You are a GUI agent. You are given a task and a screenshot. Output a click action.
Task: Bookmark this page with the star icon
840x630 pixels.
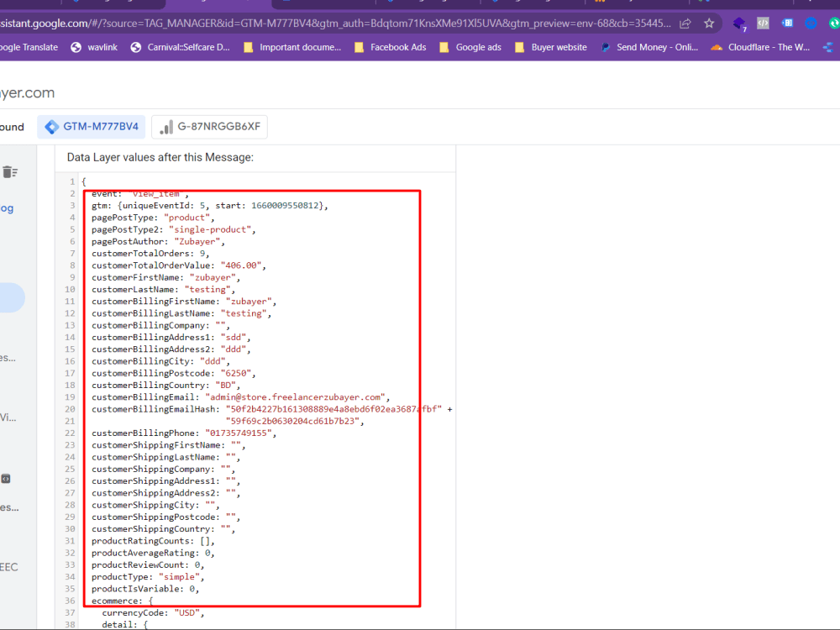(709, 24)
